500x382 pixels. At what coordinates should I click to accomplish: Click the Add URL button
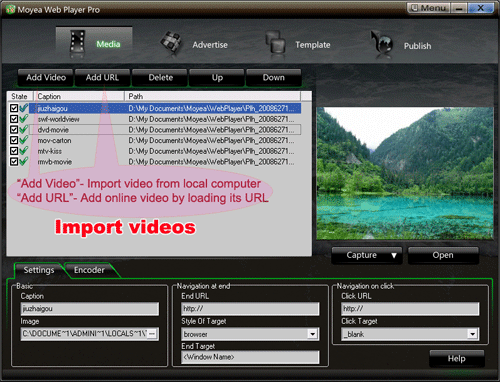(102, 77)
